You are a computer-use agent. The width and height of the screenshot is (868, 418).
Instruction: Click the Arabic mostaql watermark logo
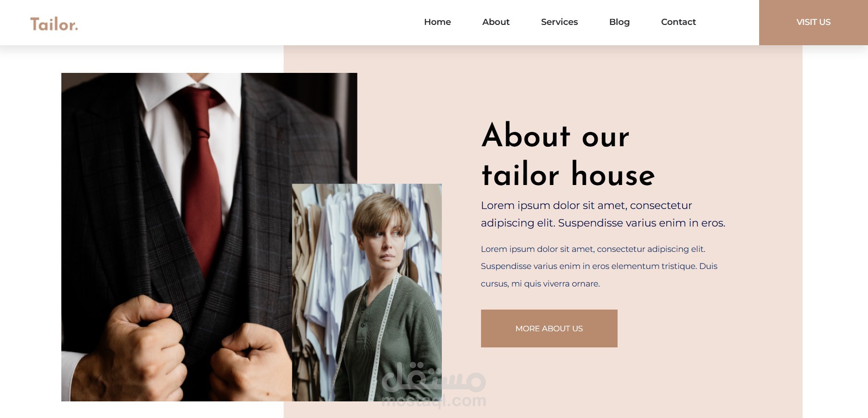pyautogui.click(x=434, y=377)
